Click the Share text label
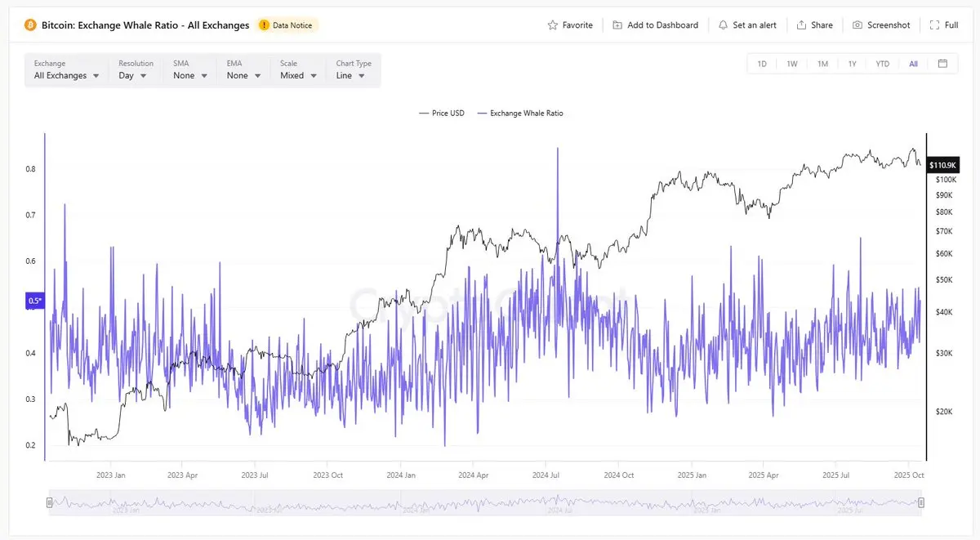Screen dimensions: 980x540 [x=822, y=25]
